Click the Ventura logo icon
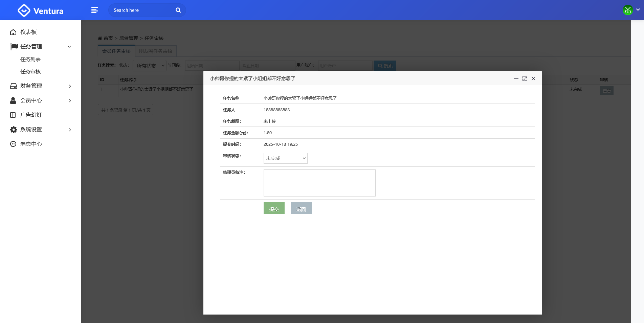 (x=24, y=10)
